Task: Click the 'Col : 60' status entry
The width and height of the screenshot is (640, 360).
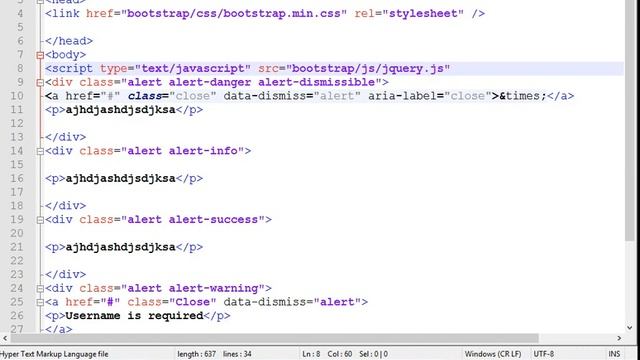Action: [340, 354]
